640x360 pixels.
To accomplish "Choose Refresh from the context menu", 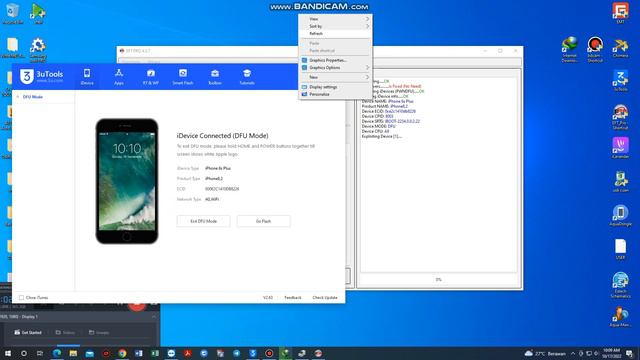I will (335, 33).
